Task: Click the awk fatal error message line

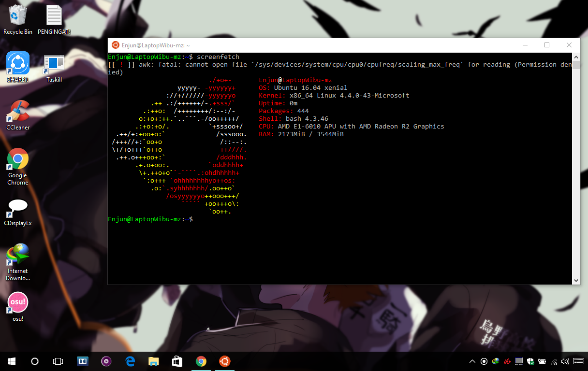Action: (340, 68)
